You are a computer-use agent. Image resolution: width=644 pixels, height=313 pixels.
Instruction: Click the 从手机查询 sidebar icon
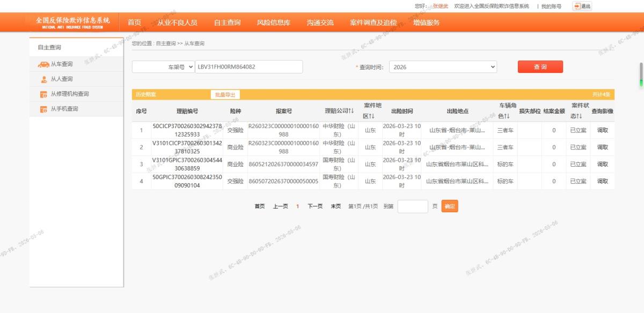click(x=43, y=109)
